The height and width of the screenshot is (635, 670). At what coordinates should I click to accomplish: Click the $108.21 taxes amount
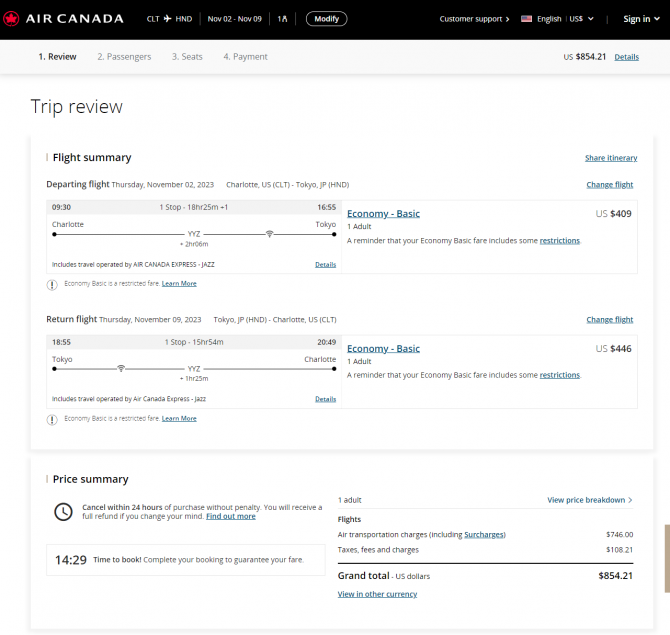(x=620, y=550)
